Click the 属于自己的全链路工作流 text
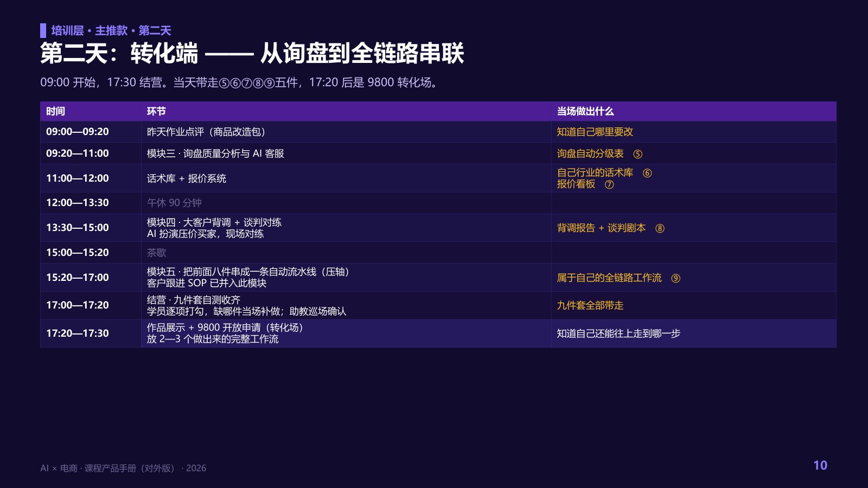Viewport: 868px width, 488px height. pos(609,278)
